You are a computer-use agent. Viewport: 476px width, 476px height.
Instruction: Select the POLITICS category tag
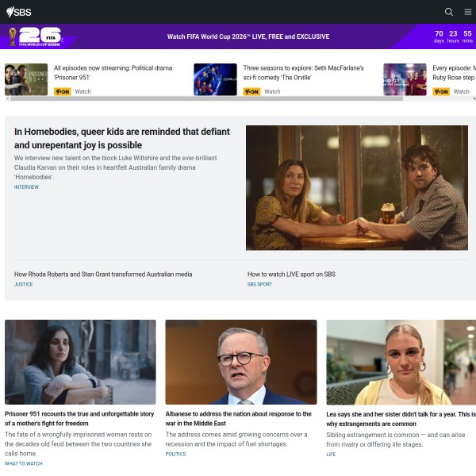click(175, 455)
